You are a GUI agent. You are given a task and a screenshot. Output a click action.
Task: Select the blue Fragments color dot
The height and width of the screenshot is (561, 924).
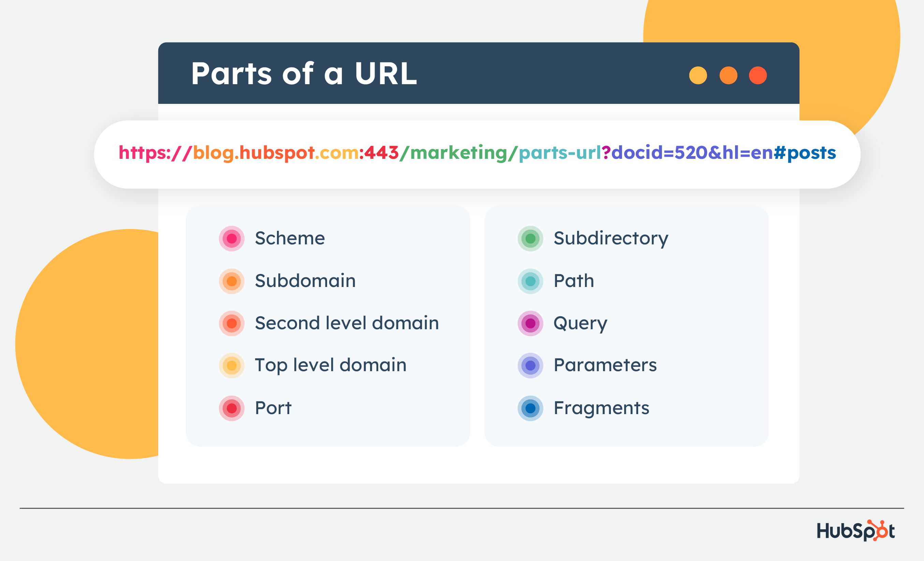click(x=530, y=408)
